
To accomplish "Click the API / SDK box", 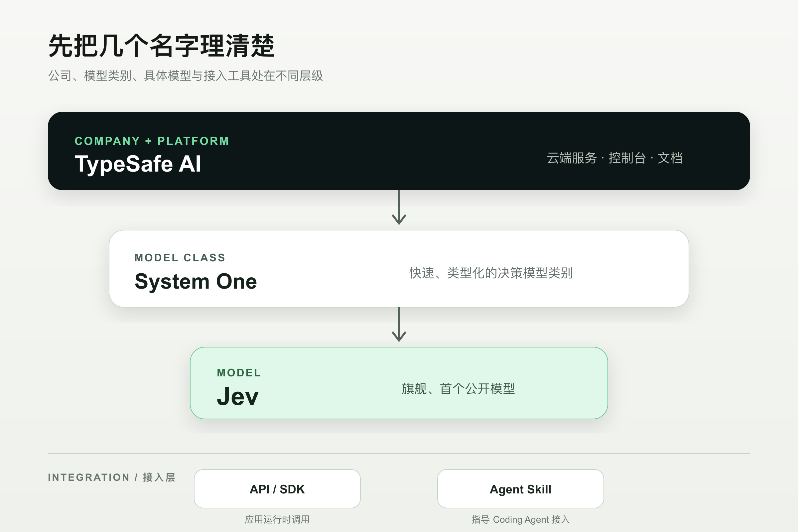I will pos(277,488).
